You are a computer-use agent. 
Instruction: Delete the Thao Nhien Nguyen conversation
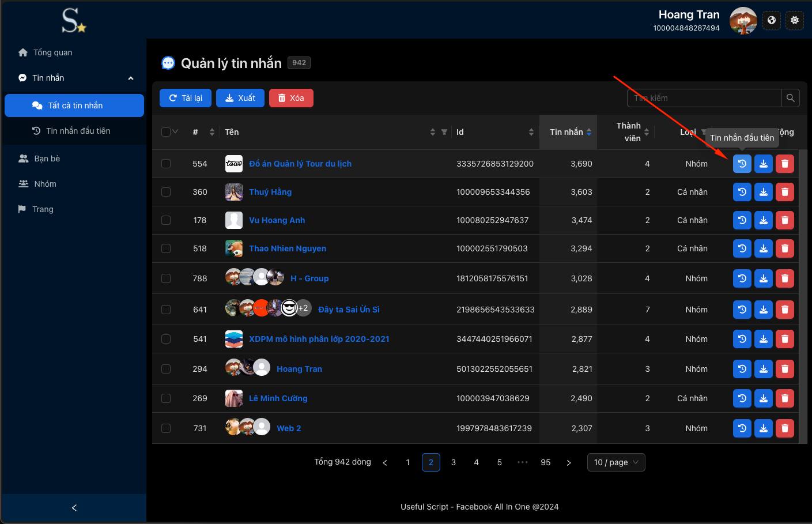[x=785, y=248]
